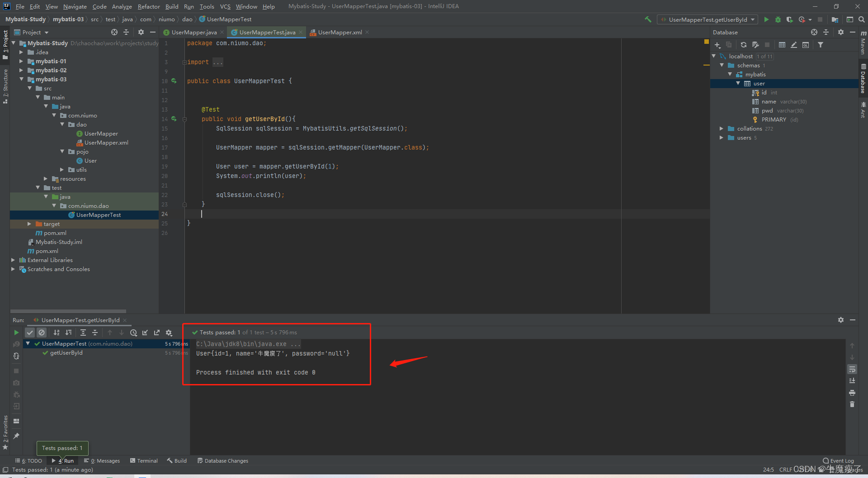The width and height of the screenshot is (868, 478).
Task: Collapse the mybatis-03 module
Action: tap(21, 79)
